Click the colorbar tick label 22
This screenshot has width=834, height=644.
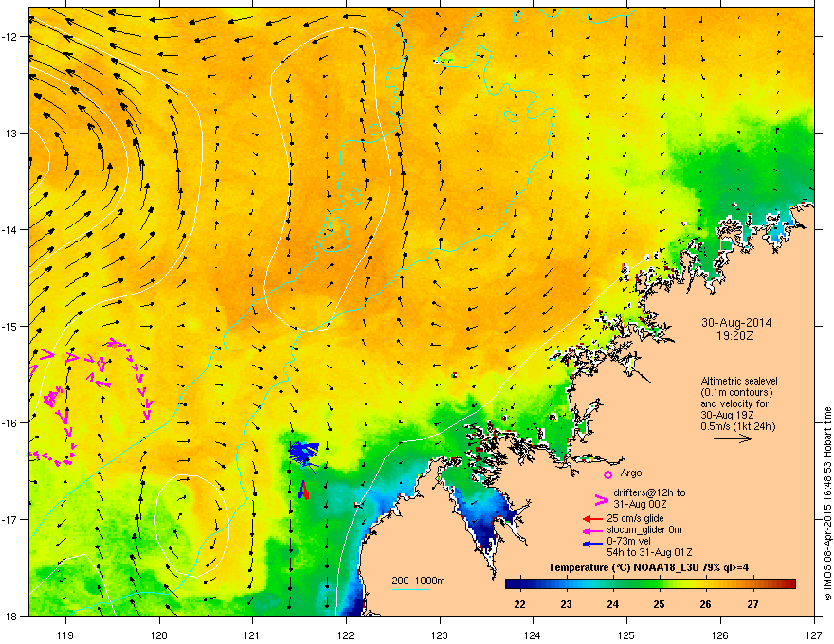point(519,604)
